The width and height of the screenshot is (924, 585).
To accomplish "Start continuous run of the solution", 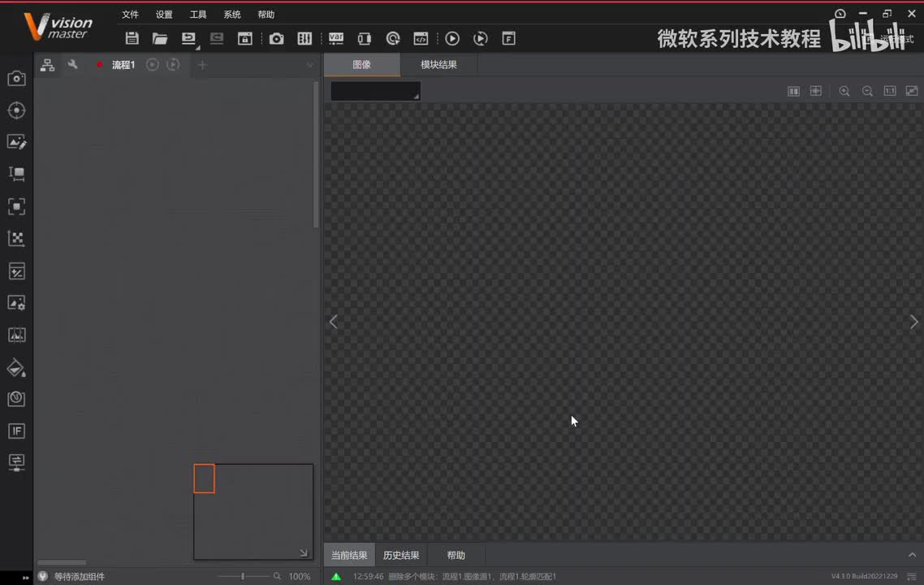I will pyautogui.click(x=480, y=38).
